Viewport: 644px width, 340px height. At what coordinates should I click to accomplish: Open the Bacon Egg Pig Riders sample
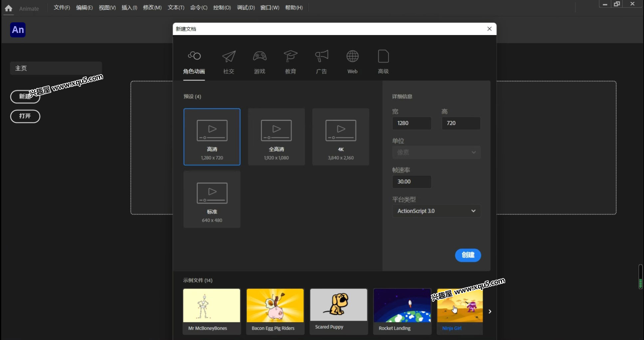(x=275, y=311)
